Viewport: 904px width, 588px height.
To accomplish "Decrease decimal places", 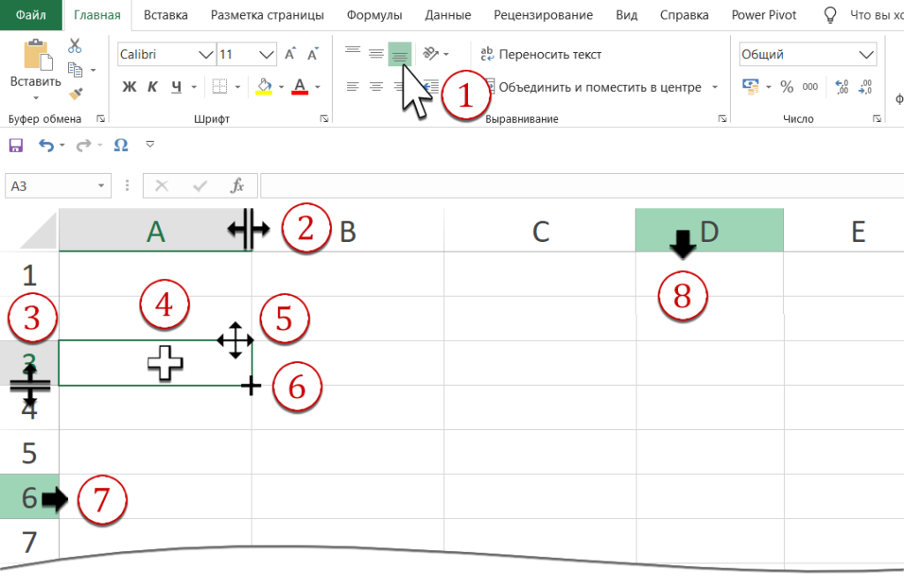I will click(x=865, y=87).
